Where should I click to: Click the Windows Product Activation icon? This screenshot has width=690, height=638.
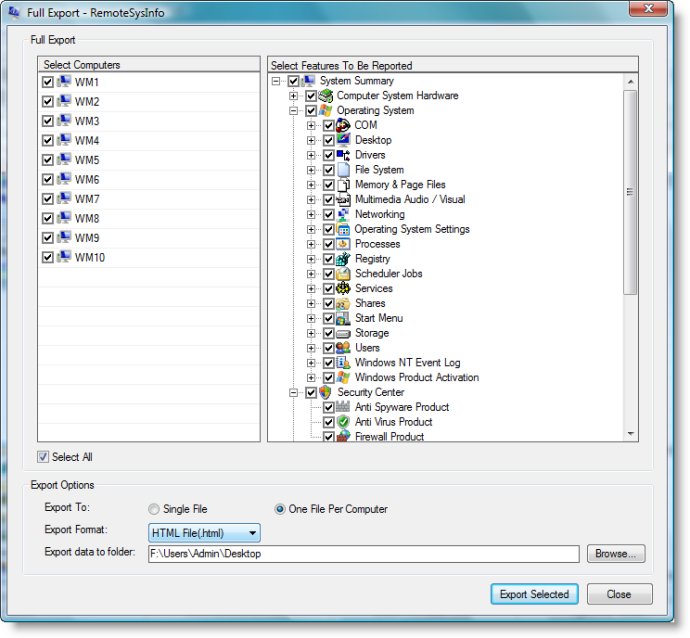coord(343,378)
